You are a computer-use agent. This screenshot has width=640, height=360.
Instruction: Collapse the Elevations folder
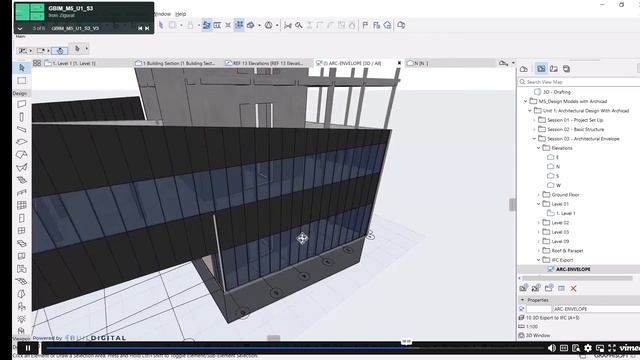point(538,148)
